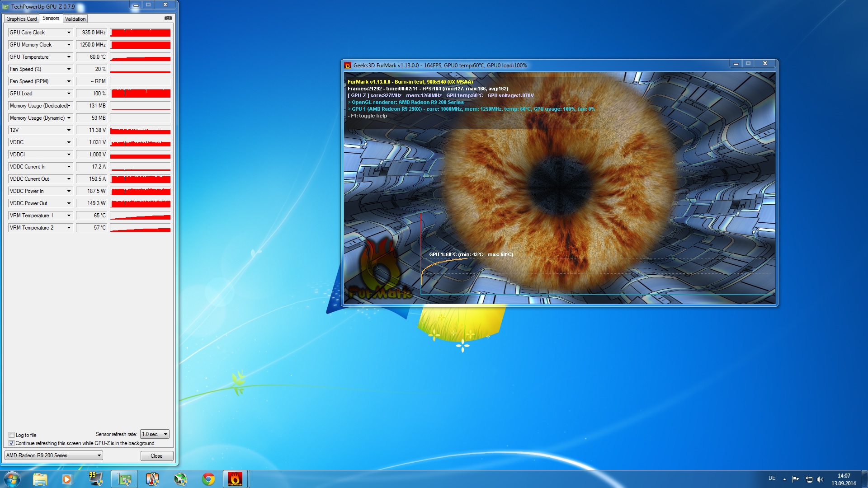Open Windows Media Player from the taskbar
The width and height of the screenshot is (868, 488).
tap(67, 479)
